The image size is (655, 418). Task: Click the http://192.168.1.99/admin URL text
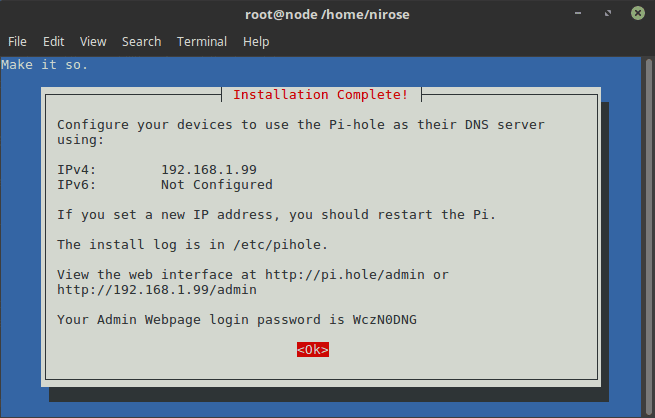tap(157, 290)
